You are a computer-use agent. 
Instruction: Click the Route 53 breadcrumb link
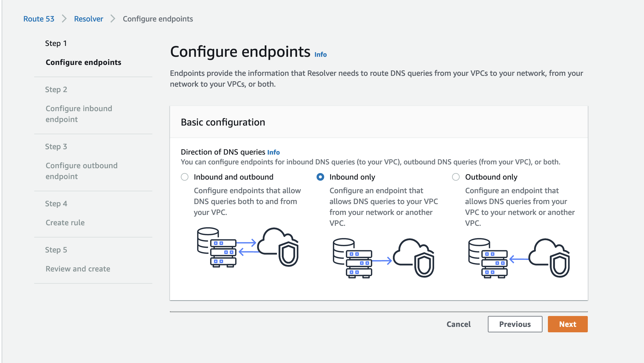coord(39,18)
